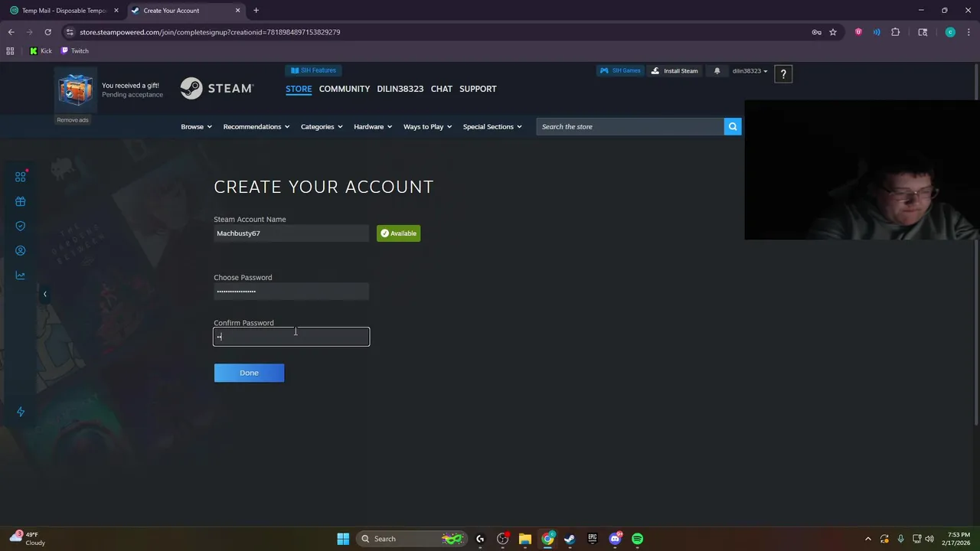Open the password manager key icon
The width and height of the screenshot is (980, 551).
click(x=816, y=32)
